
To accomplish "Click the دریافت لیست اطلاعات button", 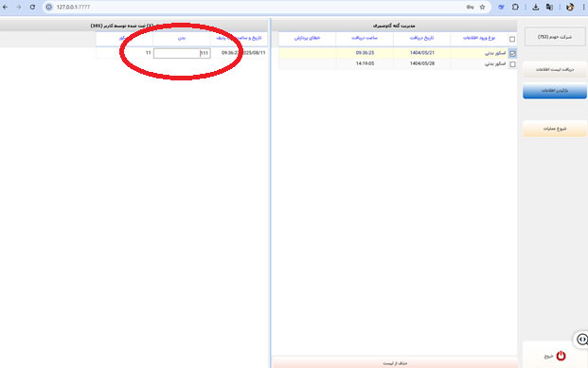I will [x=555, y=70].
